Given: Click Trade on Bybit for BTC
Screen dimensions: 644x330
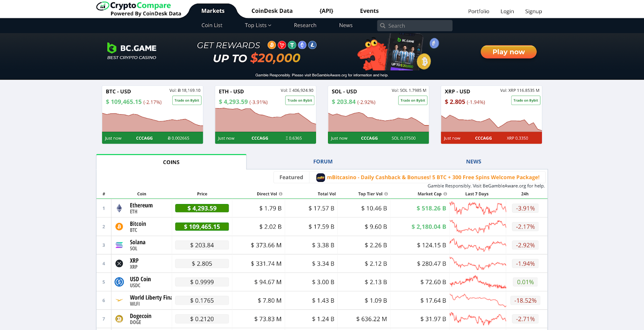Looking at the screenshot, I should tap(187, 100).
